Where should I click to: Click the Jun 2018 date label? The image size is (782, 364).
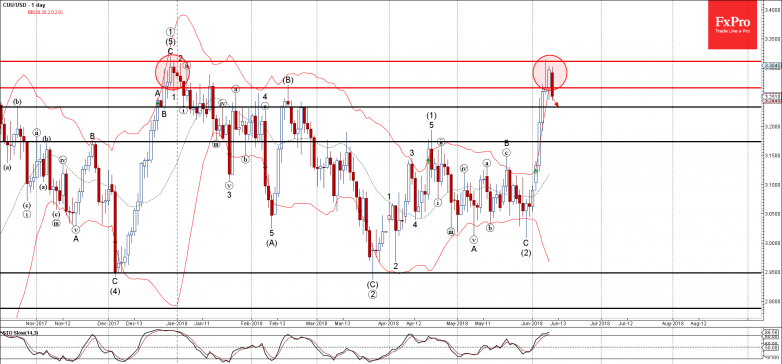click(533, 323)
